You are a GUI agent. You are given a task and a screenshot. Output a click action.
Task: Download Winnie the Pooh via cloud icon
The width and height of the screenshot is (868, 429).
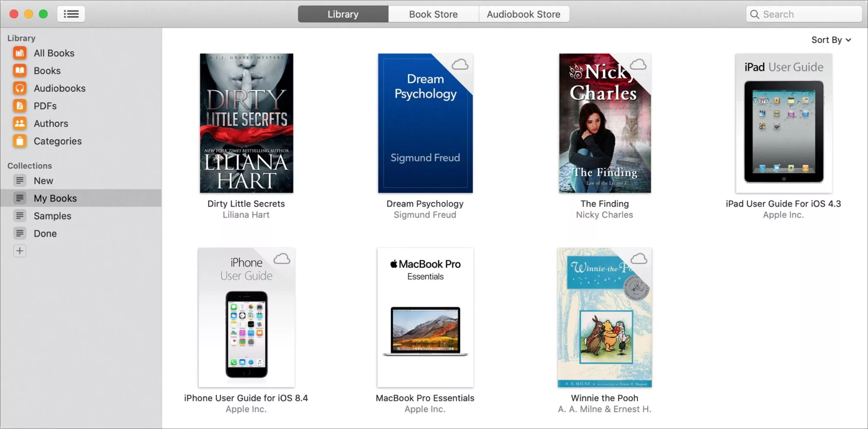(x=638, y=258)
